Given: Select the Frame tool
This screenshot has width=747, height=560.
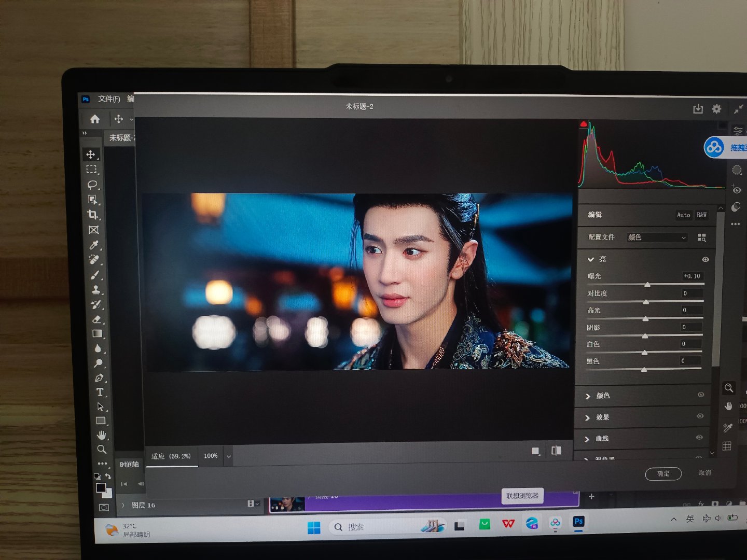Looking at the screenshot, I should click(94, 230).
